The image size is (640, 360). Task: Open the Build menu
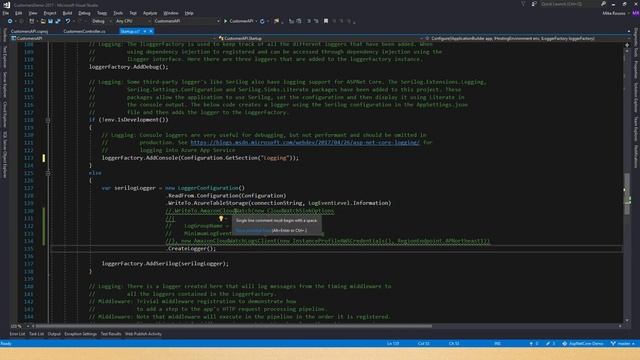pyautogui.click(x=67, y=13)
